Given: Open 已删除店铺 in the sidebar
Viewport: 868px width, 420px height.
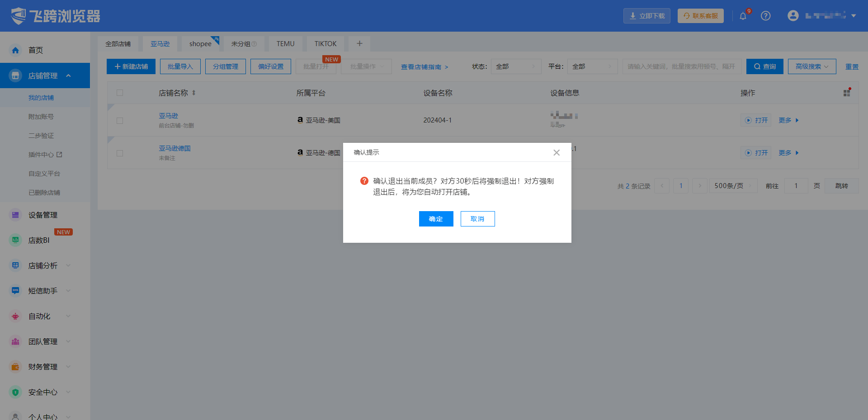Looking at the screenshot, I should 45,193.
